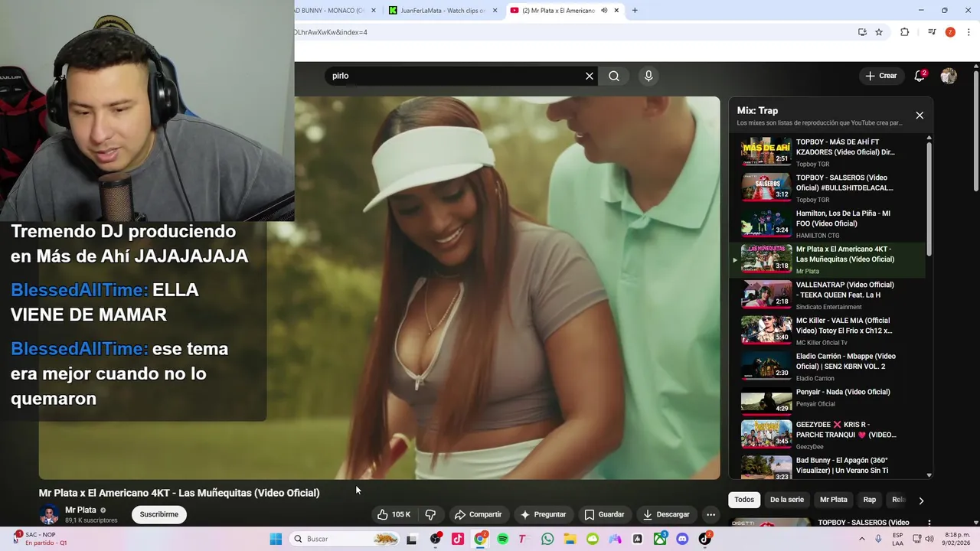Open WhatsApp from the taskbar
Screen dimensions: 980x551
point(547,539)
